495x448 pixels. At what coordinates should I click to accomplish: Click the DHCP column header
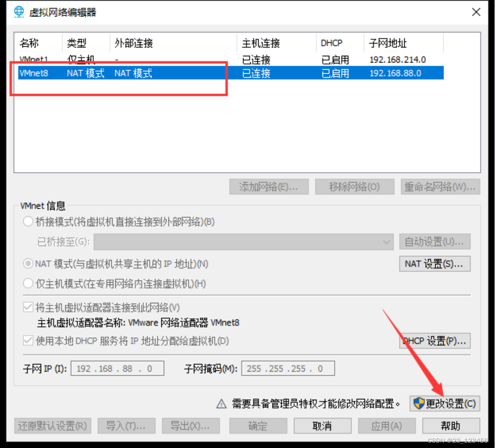click(x=331, y=43)
